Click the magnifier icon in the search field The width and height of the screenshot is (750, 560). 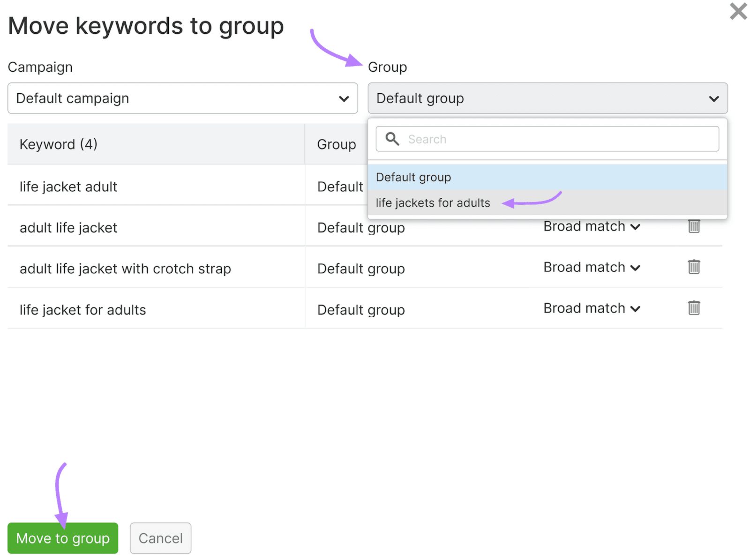[392, 139]
